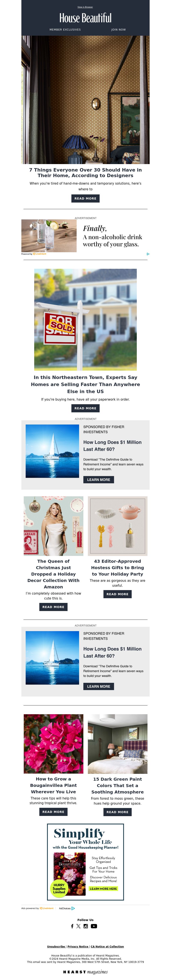The width and height of the screenshot is (171, 980).
Task: Click the House Beautiful logo
Action: [85, 18]
